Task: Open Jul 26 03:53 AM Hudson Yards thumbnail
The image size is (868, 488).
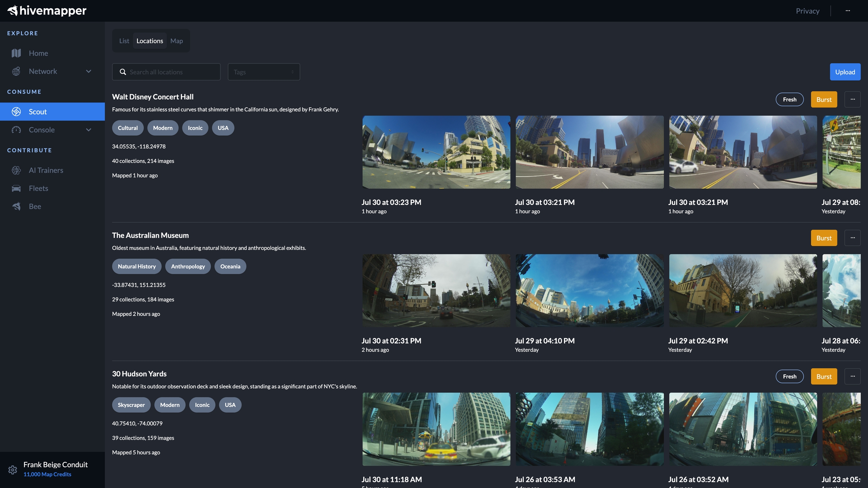Action: (x=590, y=429)
